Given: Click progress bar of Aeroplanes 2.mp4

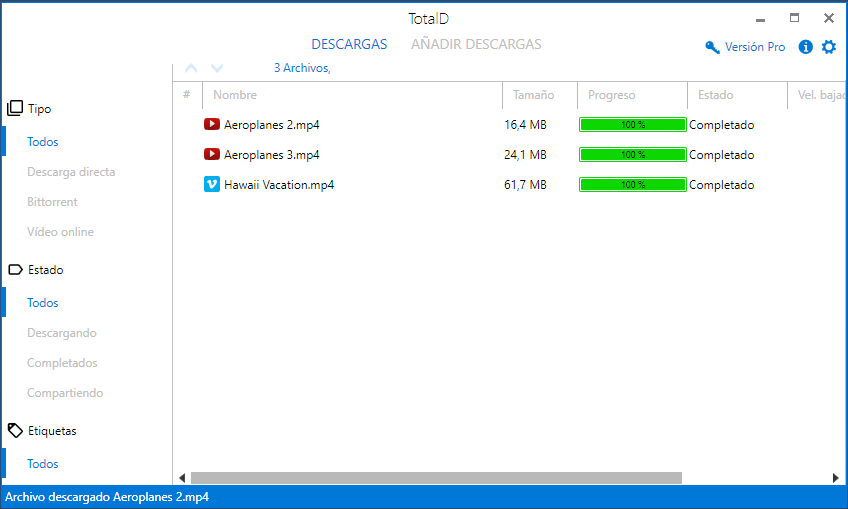Looking at the screenshot, I should [x=633, y=124].
